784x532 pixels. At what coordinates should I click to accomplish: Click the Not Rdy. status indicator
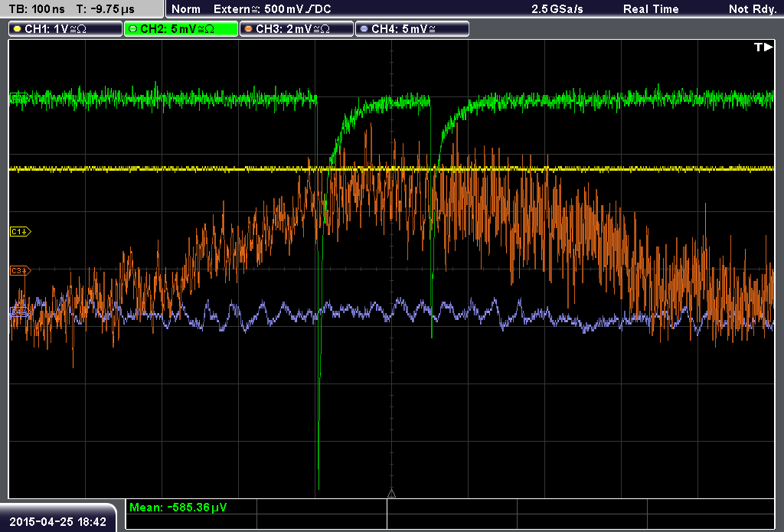[x=752, y=9]
